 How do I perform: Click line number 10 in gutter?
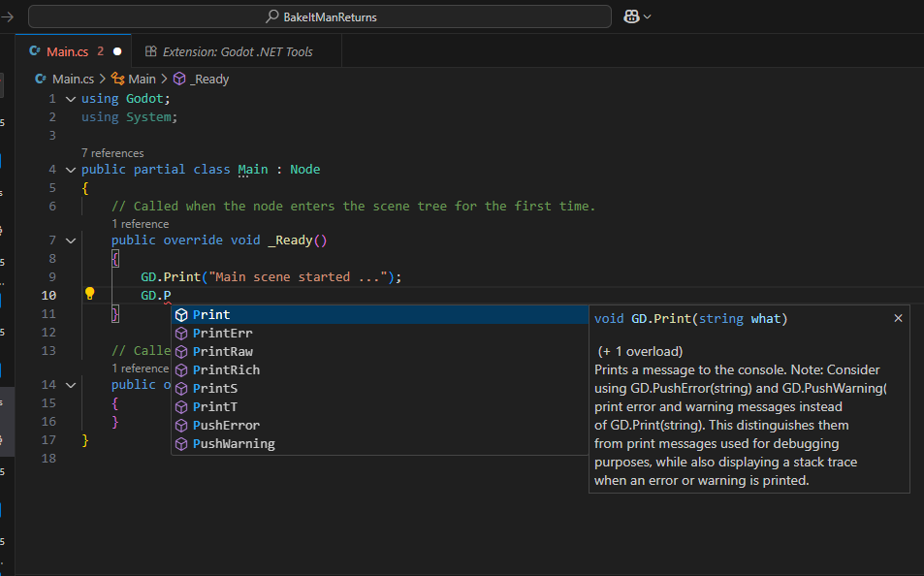[48, 296]
